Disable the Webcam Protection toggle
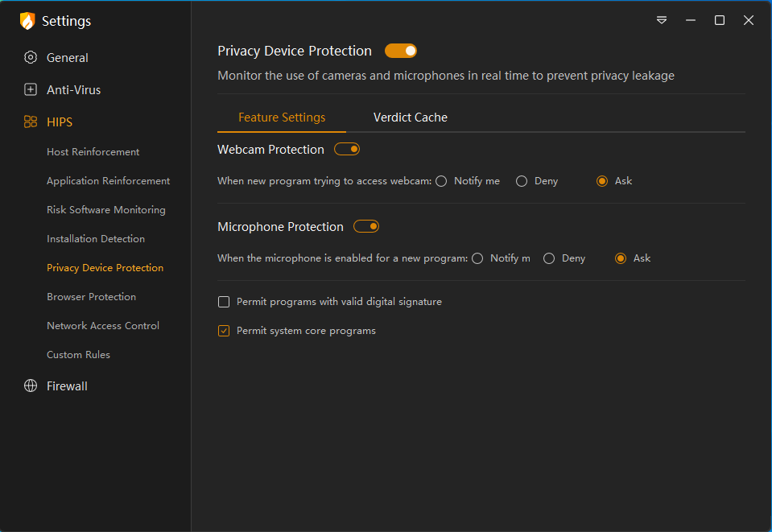This screenshot has height=532, width=772. pos(347,150)
